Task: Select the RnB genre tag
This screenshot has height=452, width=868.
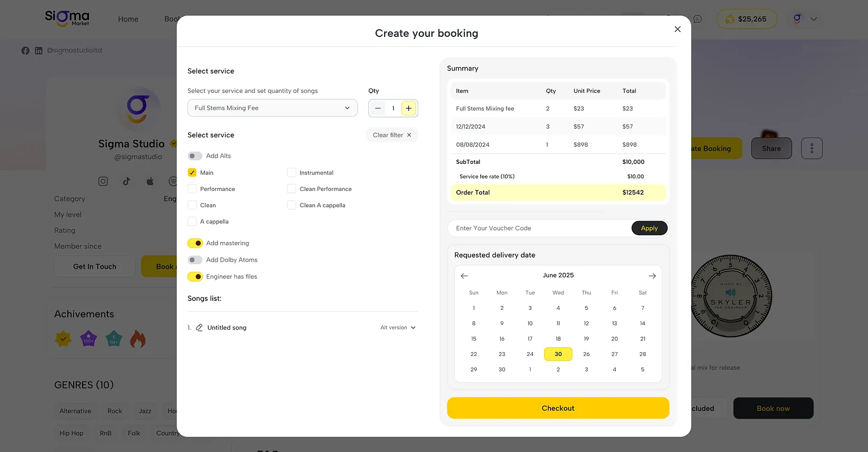Action: point(106,433)
